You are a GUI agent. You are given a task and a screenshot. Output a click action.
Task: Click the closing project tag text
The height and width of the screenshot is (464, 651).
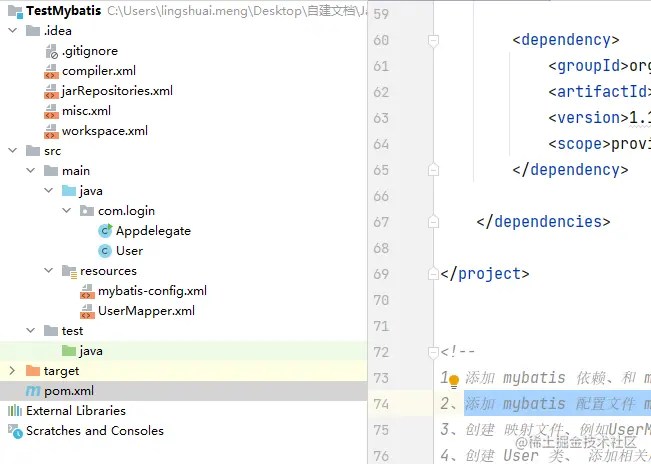pyautogui.click(x=485, y=274)
